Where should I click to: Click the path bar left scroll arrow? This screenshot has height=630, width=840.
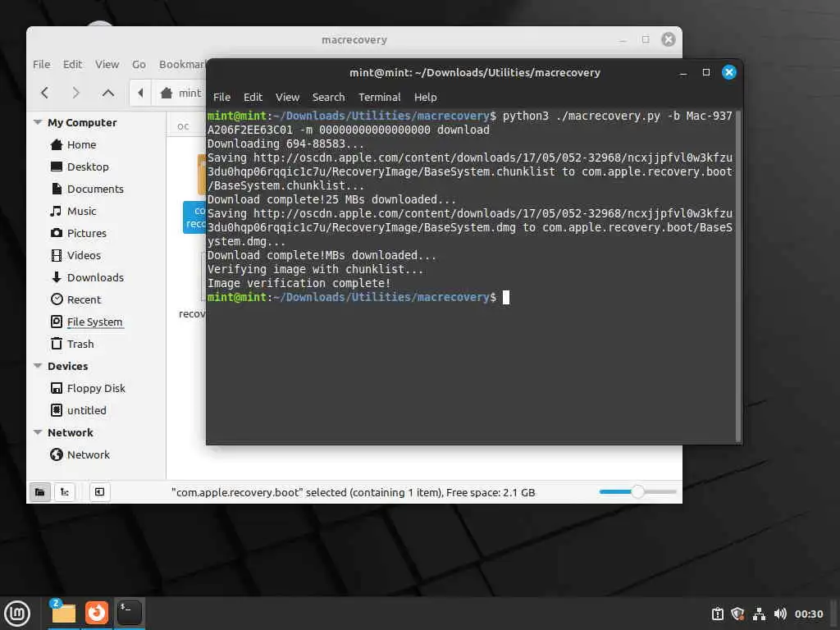[x=140, y=93]
